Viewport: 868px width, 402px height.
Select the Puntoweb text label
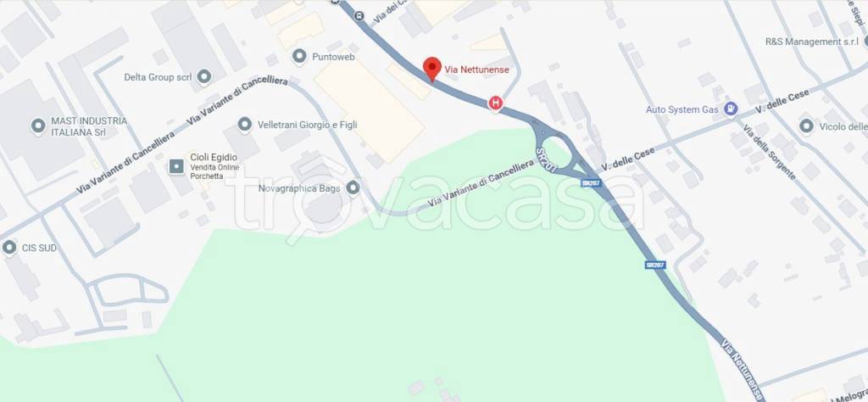pyautogui.click(x=333, y=57)
